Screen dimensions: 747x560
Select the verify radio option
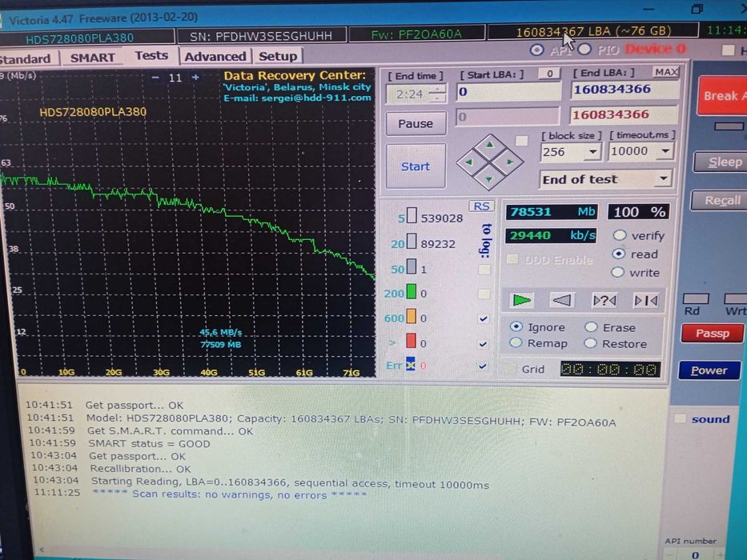[x=620, y=234]
